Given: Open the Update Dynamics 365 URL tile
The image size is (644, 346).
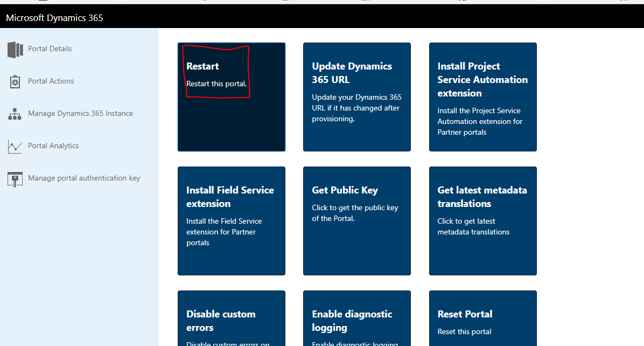Looking at the screenshot, I should pyautogui.click(x=357, y=97).
